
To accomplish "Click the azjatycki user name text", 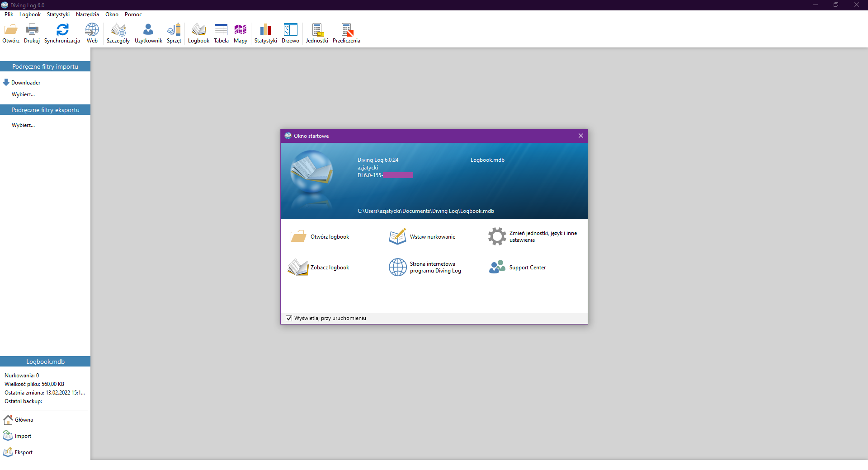I will tap(368, 168).
